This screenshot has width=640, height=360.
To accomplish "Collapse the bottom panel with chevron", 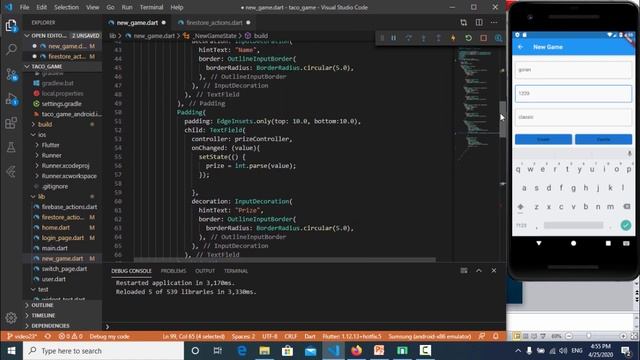I will tap(479, 270).
